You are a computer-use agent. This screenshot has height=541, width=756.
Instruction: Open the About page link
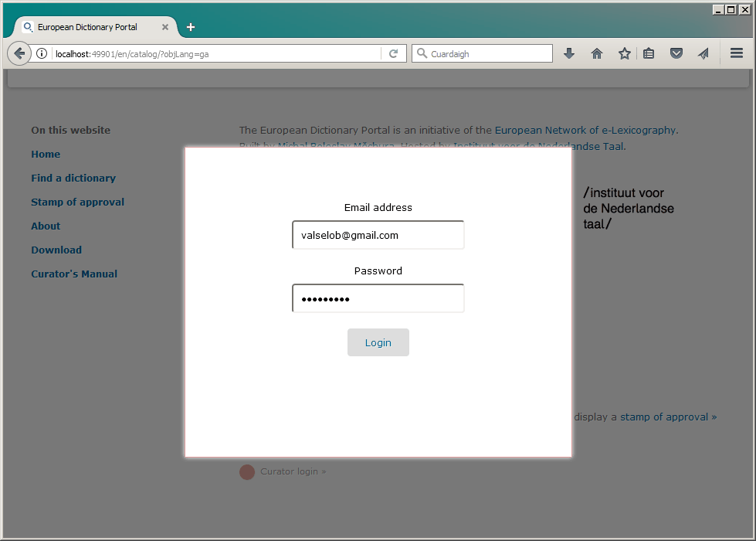pyautogui.click(x=46, y=226)
